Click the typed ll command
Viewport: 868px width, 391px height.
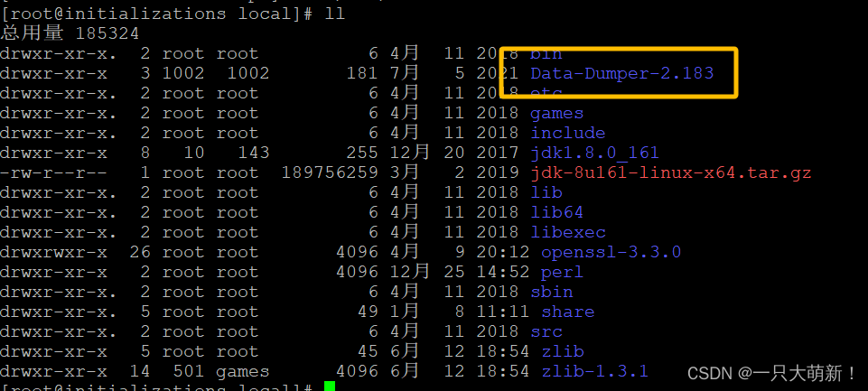(335, 14)
